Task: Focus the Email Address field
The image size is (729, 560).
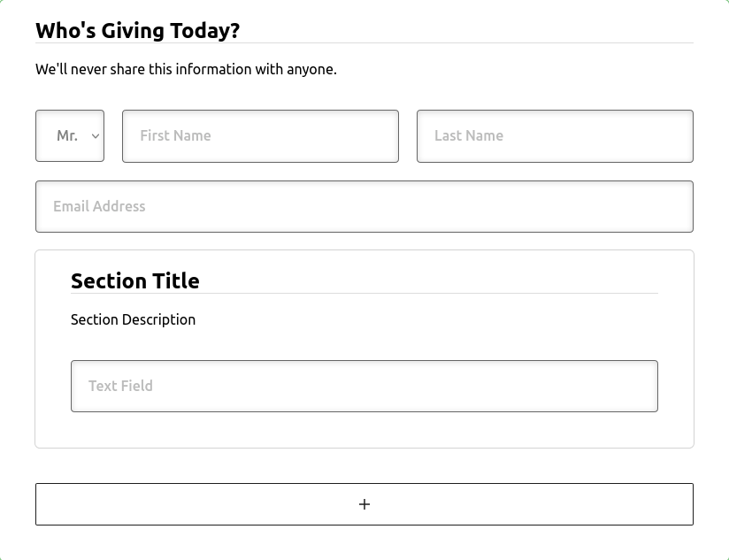Action: 364,206
